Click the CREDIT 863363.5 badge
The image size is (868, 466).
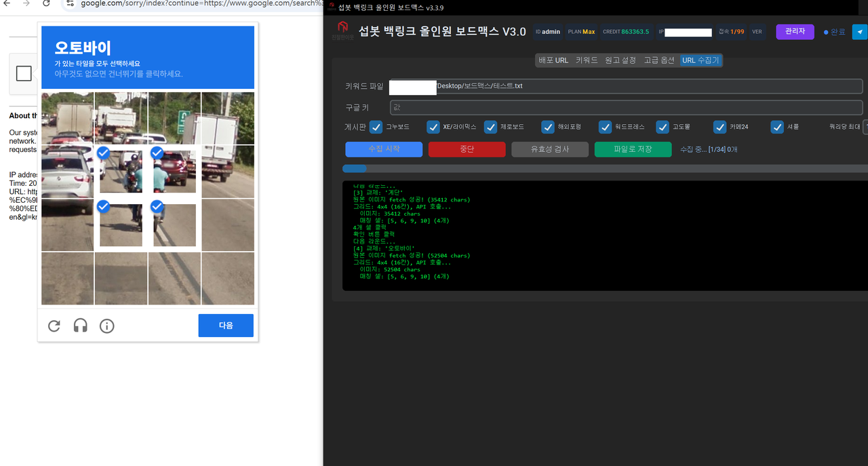[626, 32]
